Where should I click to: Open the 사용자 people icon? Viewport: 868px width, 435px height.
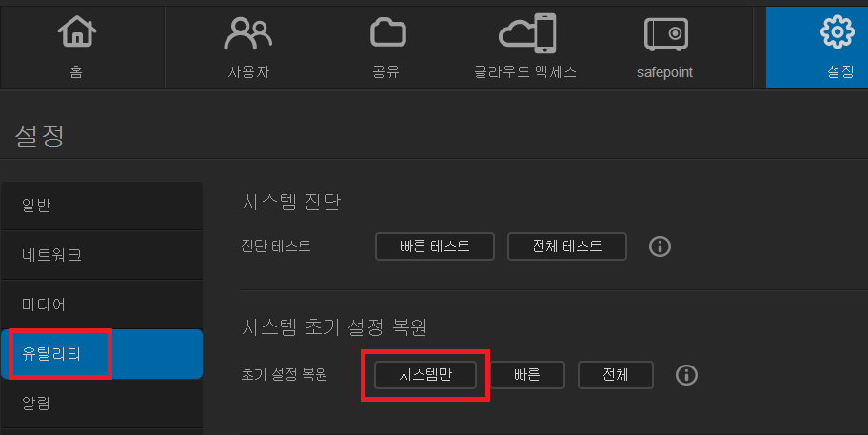pyautogui.click(x=248, y=33)
